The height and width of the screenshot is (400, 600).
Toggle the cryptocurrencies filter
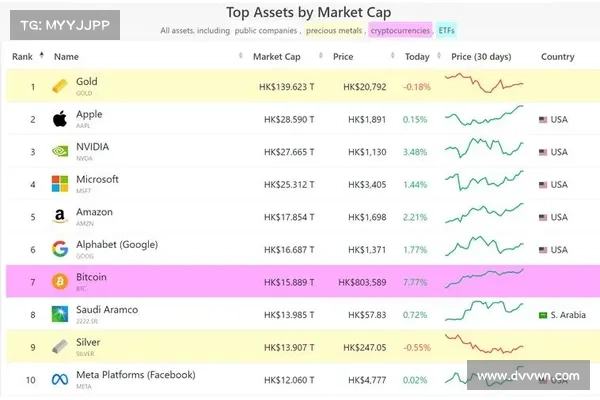[x=400, y=31]
